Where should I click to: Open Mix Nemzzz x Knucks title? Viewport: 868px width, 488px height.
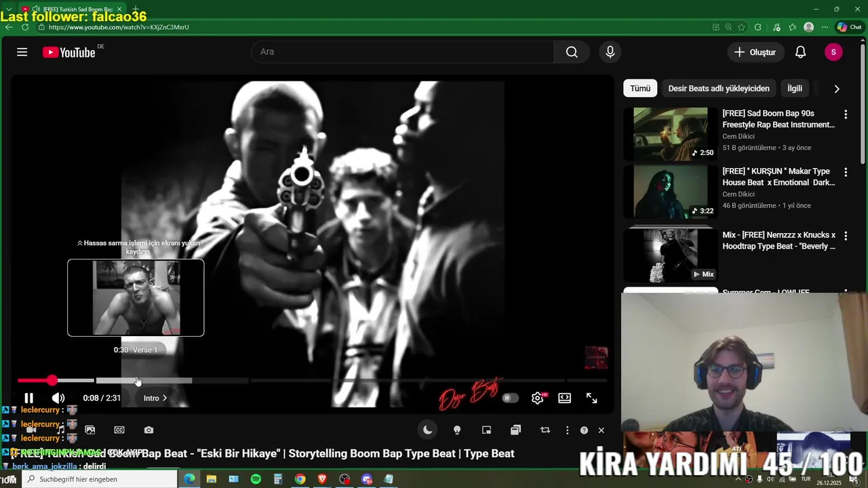coord(779,241)
